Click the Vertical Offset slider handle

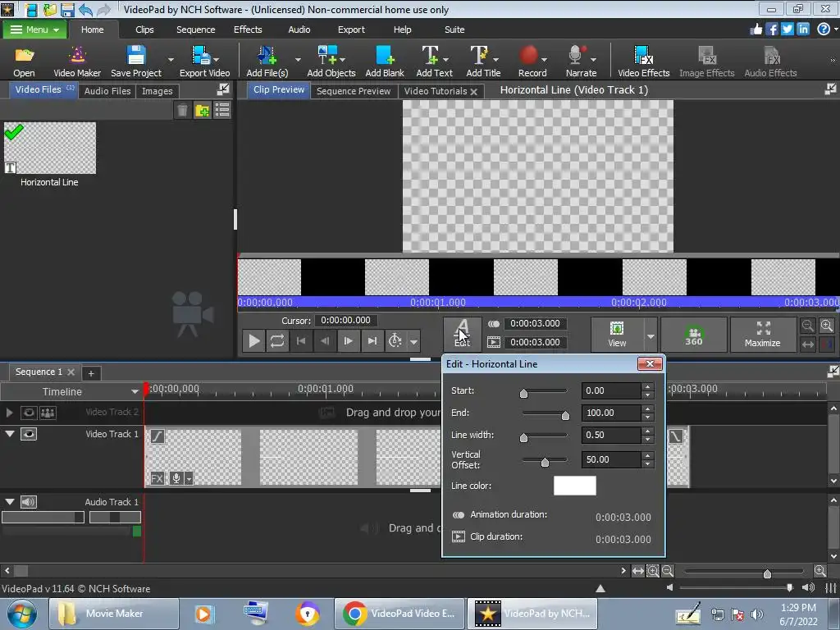coord(545,462)
